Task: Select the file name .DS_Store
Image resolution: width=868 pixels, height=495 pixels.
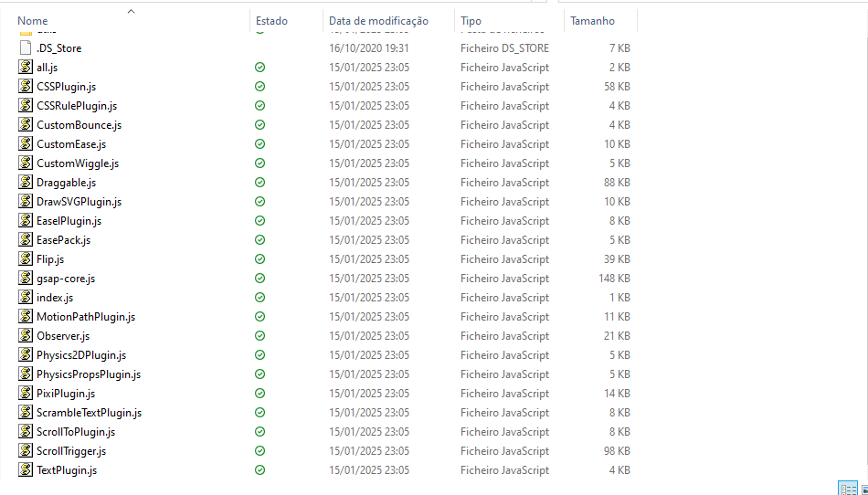Action: (58, 48)
